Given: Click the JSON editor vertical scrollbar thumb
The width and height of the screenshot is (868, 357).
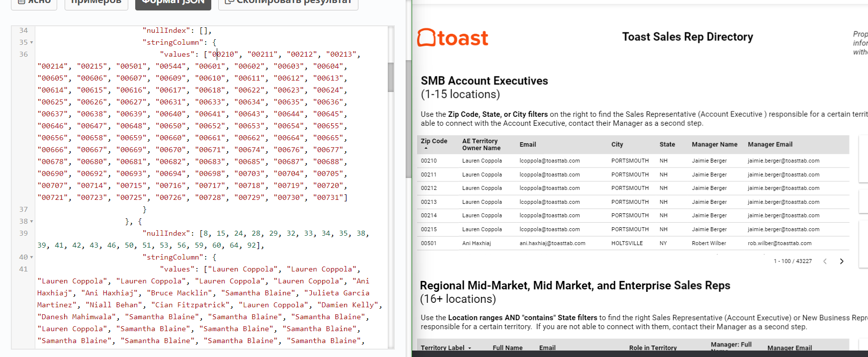Looking at the screenshot, I should click(391, 77).
